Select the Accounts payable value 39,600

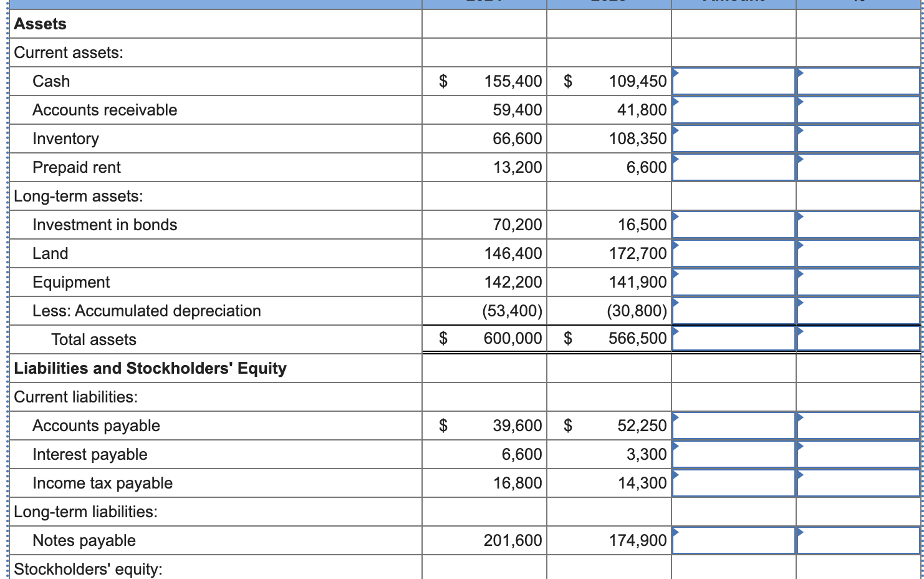[x=517, y=426]
